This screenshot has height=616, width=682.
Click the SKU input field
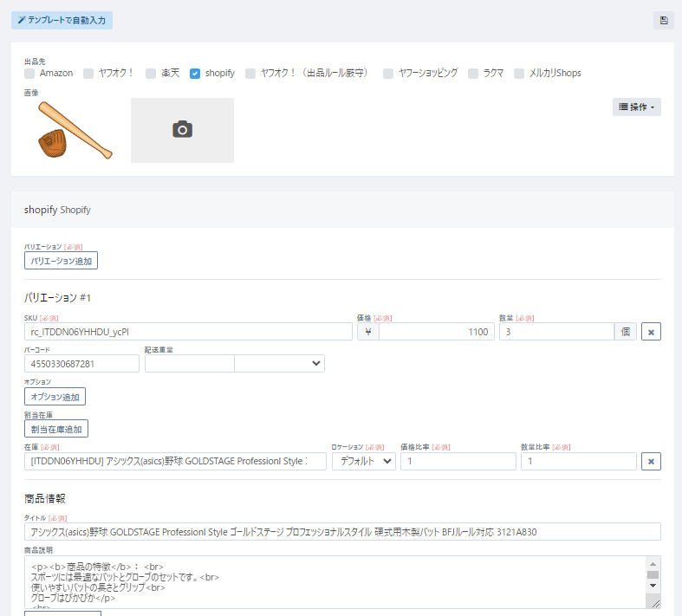(188, 332)
